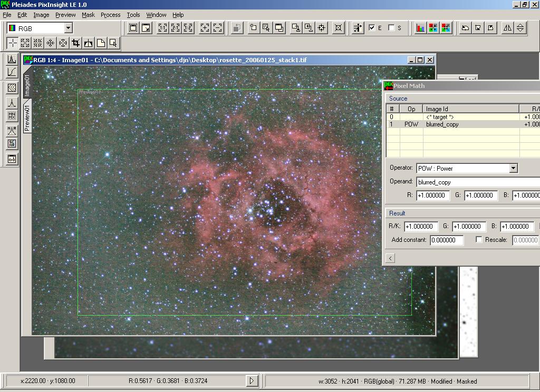Uncheck the E checkbox in toolbar
540x392 pixels.
[x=372, y=28]
